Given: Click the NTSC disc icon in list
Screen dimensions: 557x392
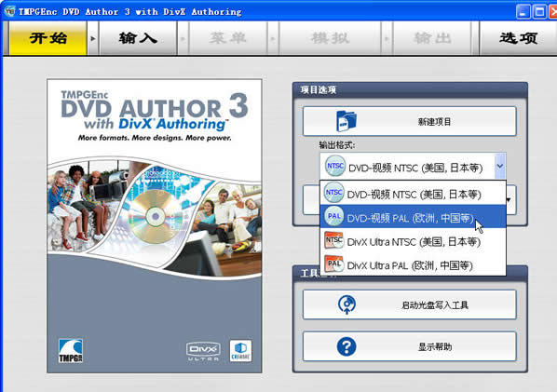Looking at the screenshot, I should tap(333, 193).
